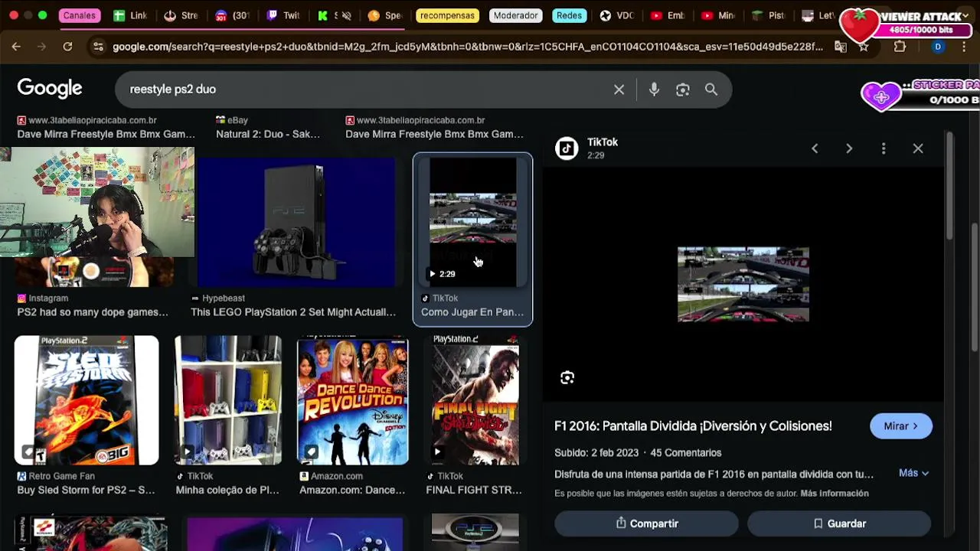980x551 pixels.
Task: Switch to the Emb YouTube tab
Action: pyautogui.click(x=668, y=15)
